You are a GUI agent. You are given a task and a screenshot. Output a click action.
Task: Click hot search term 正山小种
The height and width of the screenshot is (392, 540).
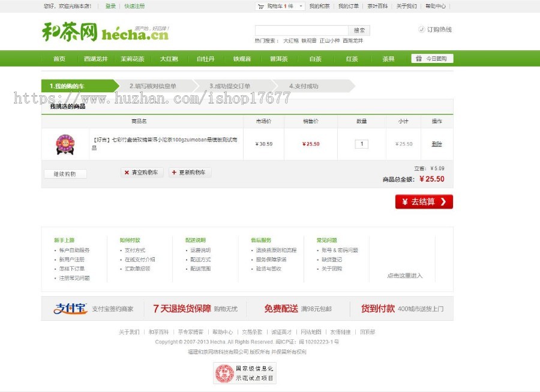coord(329,41)
